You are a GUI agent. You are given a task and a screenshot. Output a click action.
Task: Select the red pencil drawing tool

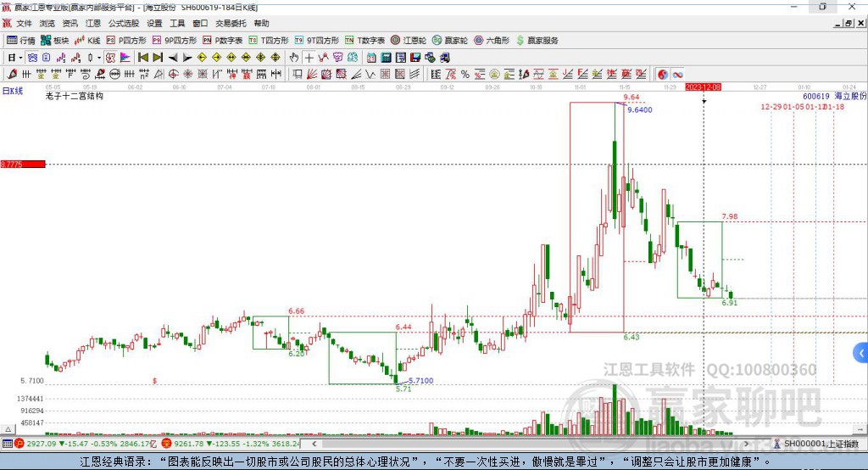[x=12, y=75]
